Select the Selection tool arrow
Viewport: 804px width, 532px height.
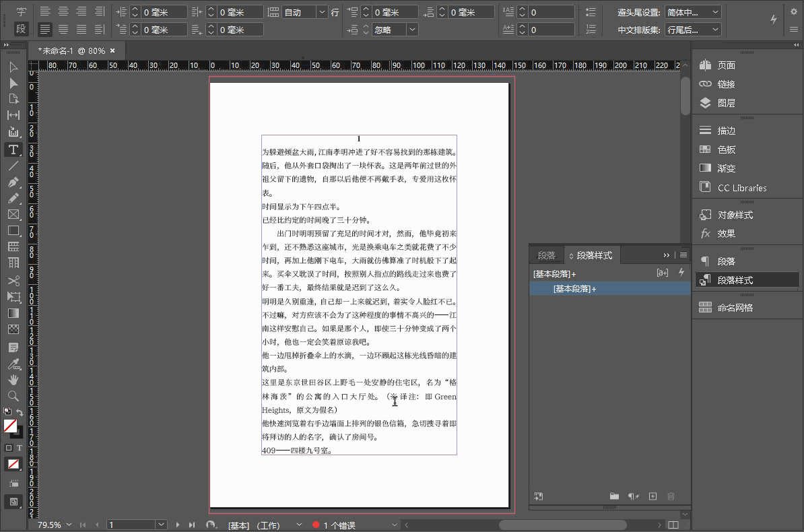[13, 67]
